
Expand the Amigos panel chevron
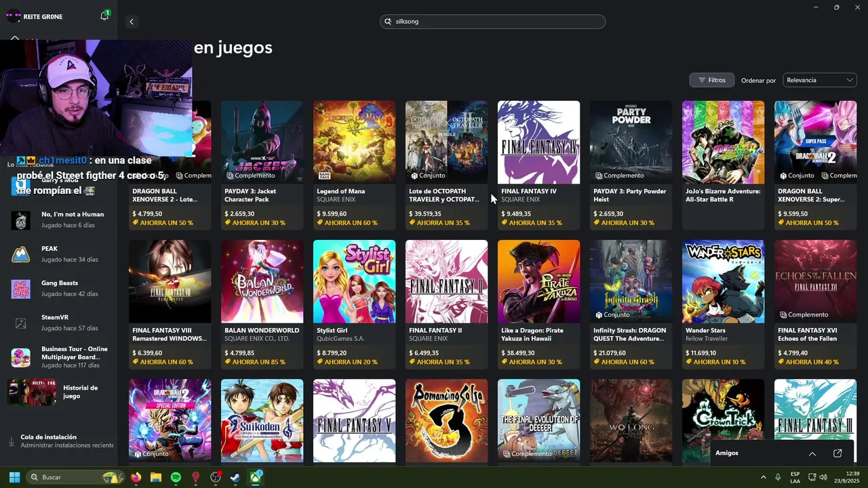[812, 453]
